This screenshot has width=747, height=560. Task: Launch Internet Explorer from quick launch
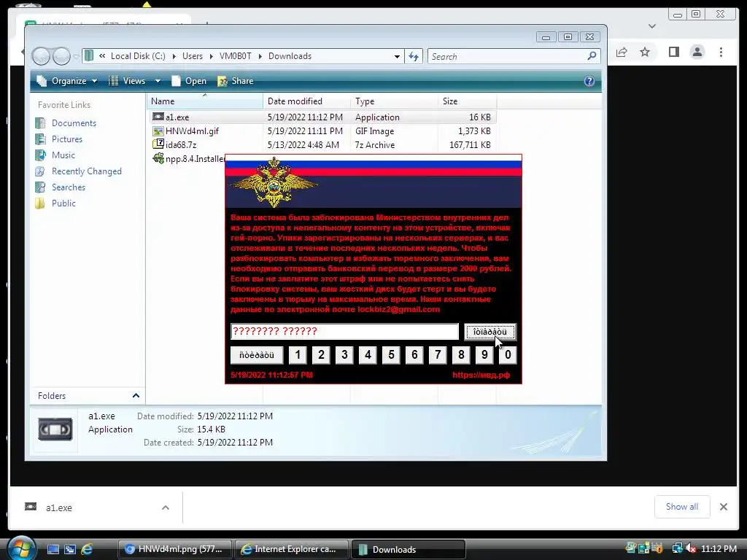point(87,550)
